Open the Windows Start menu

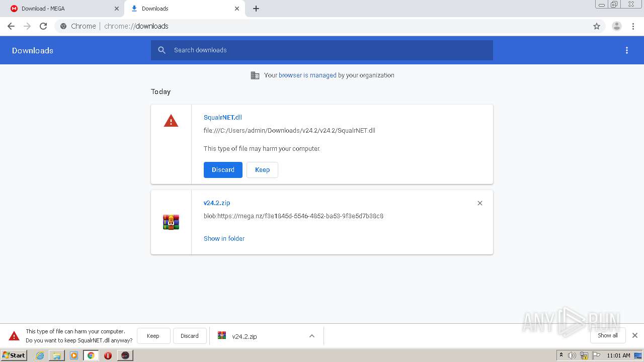point(14,355)
